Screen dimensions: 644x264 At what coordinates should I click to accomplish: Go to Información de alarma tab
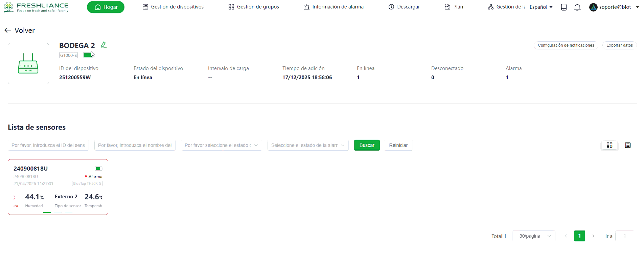point(333,7)
